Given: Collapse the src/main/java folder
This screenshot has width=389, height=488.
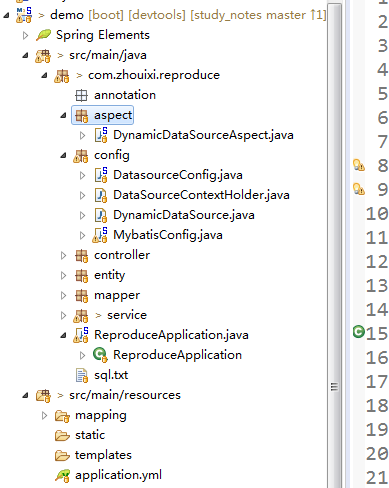Looking at the screenshot, I should pos(25,55).
